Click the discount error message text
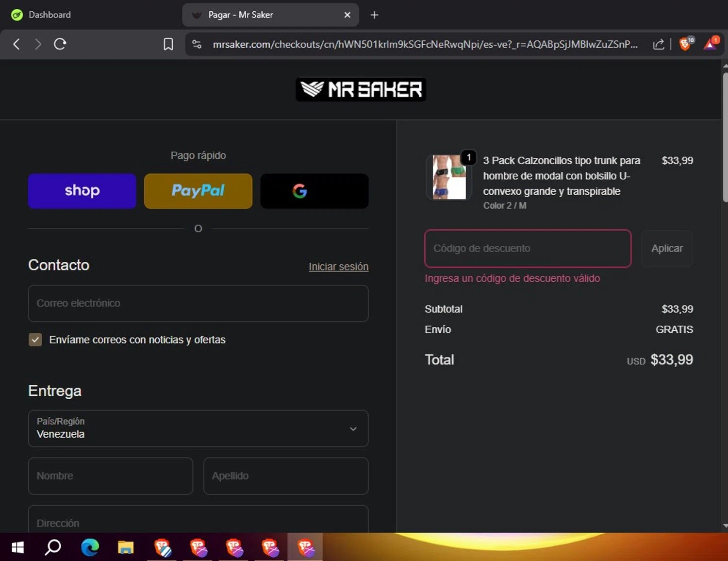This screenshot has width=728, height=561. [x=512, y=278]
